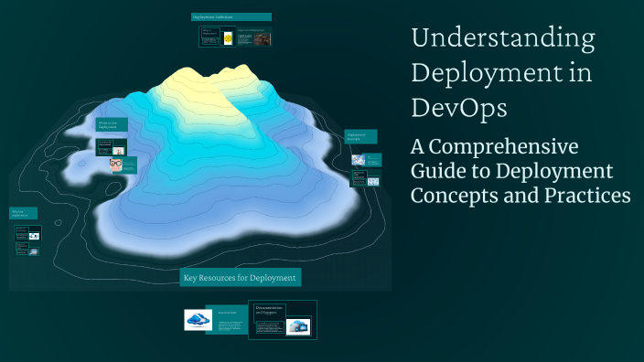Open the Key Resources for Deployment topic
Image resolution: width=644 pixels, height=362 pixels.
tap(241, 278)
